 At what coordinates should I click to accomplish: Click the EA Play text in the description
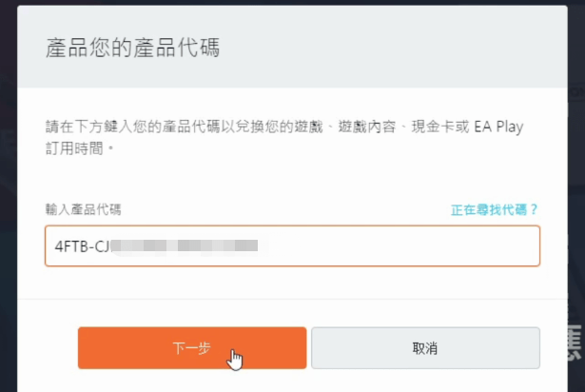click(x=498, y=127)
